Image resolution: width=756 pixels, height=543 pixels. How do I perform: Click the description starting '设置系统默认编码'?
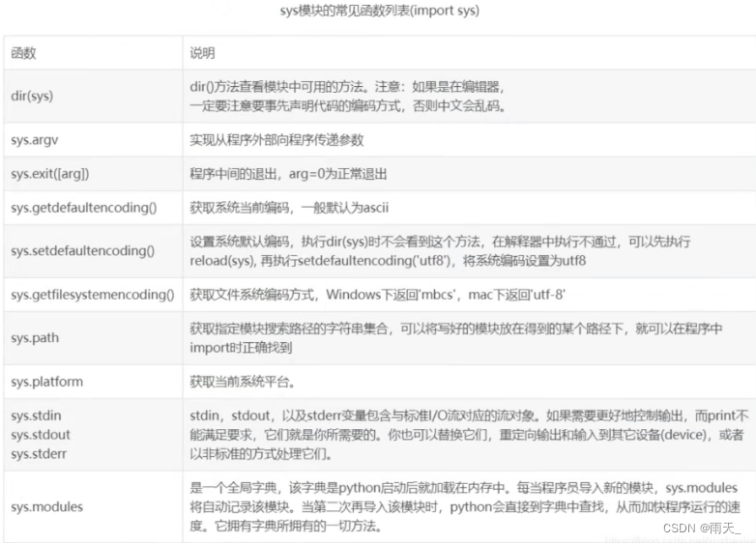point(440,250)
